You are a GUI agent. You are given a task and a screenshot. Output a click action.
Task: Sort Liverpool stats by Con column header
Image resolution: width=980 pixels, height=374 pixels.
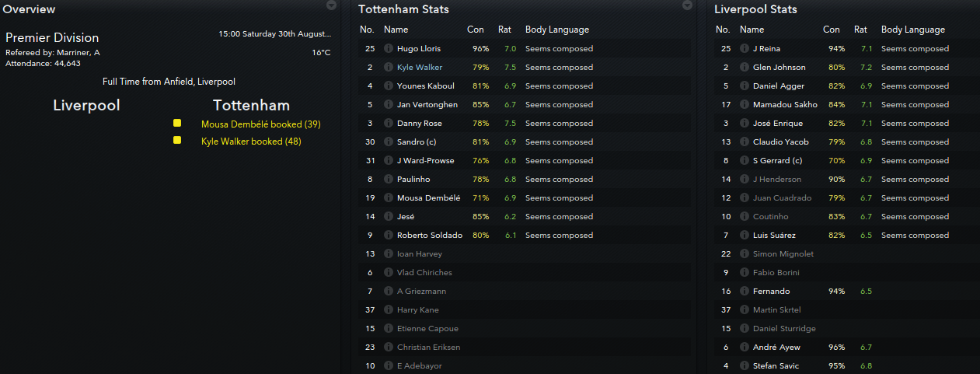click(832, 30)
